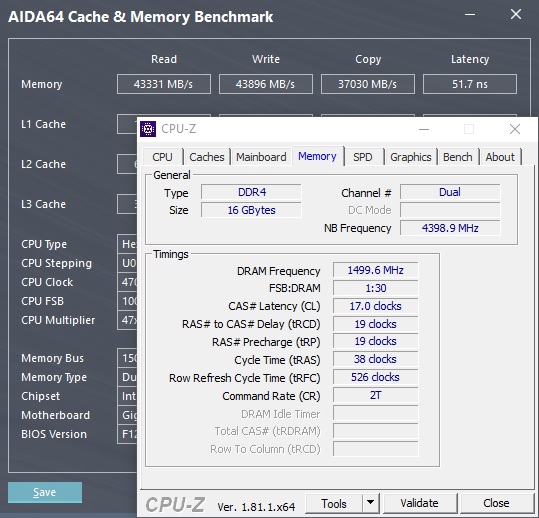539x518 pixels.
Task: Click the CPU Multiplier label in AIDA64
Action: click(58, 320)
